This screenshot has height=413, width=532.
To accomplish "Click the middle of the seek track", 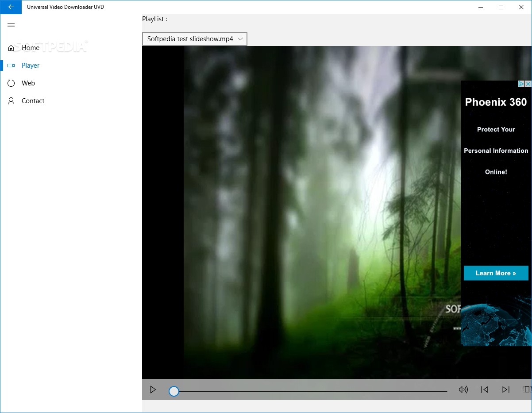I will (x=308, y=391).
